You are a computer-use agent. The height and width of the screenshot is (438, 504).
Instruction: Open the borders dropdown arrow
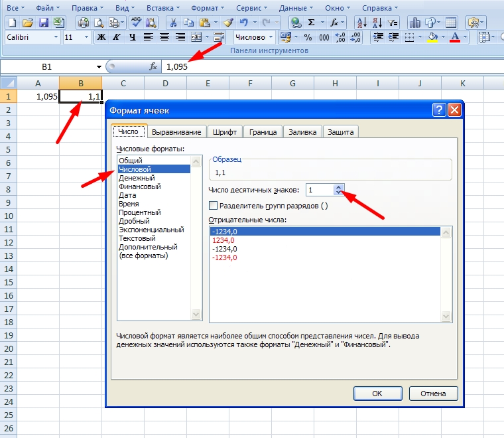tap(420, 37)
